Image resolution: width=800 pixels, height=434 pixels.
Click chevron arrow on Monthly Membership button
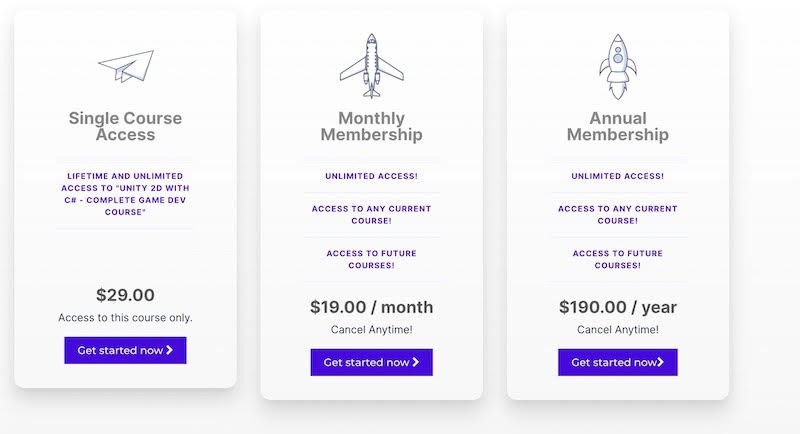click(x=415, y=362)
